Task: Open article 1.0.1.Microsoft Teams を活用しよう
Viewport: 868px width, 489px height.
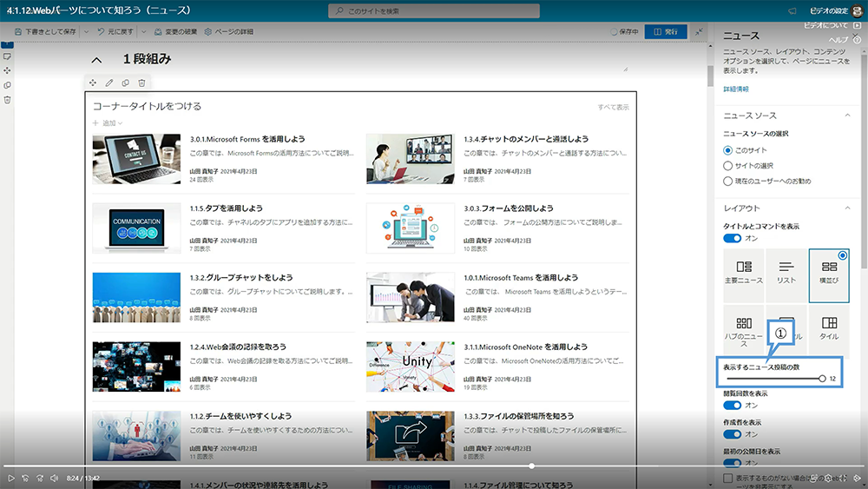Action: pyautogui.click(x=521, y=277)
